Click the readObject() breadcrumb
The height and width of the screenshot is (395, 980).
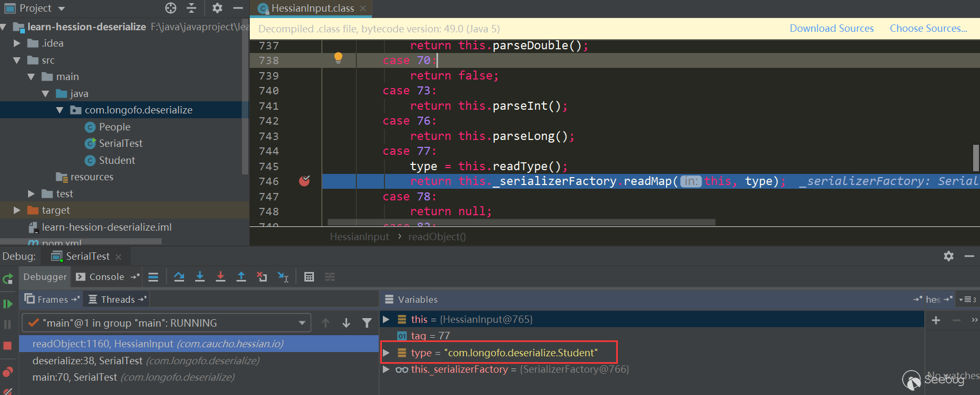(x=437, y=236)
